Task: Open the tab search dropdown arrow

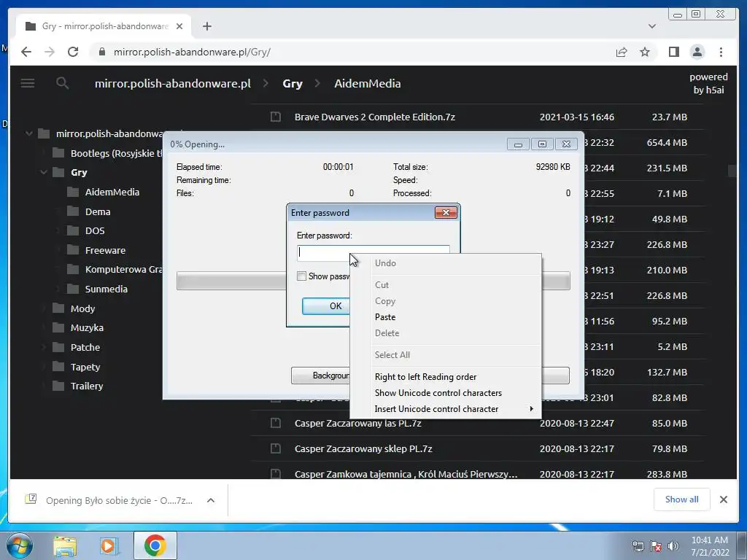Action: 652,26
